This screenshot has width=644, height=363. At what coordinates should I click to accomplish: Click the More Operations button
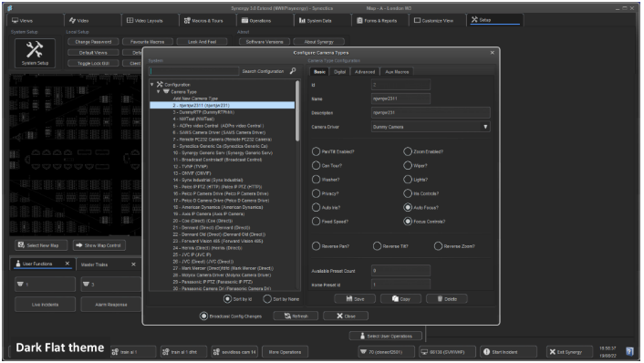point(285,352)
